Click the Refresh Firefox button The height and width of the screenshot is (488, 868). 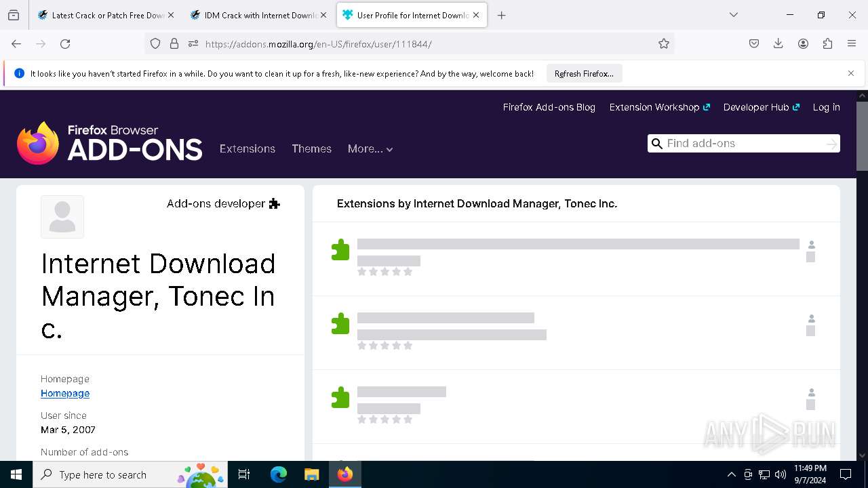tap(584, 74)
